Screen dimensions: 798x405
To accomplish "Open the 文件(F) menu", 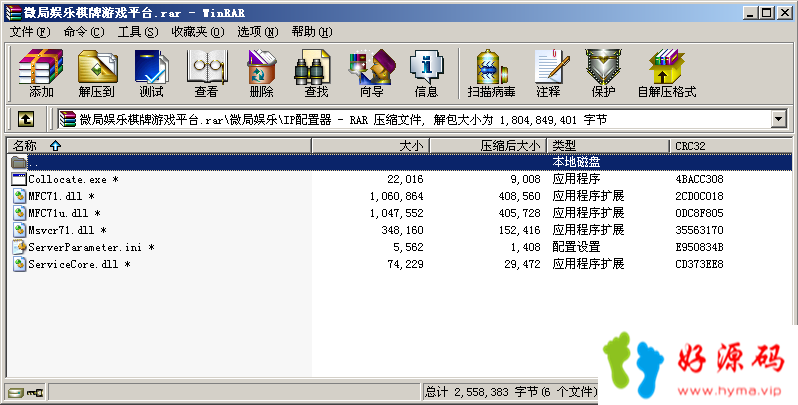I will [30, 32].
